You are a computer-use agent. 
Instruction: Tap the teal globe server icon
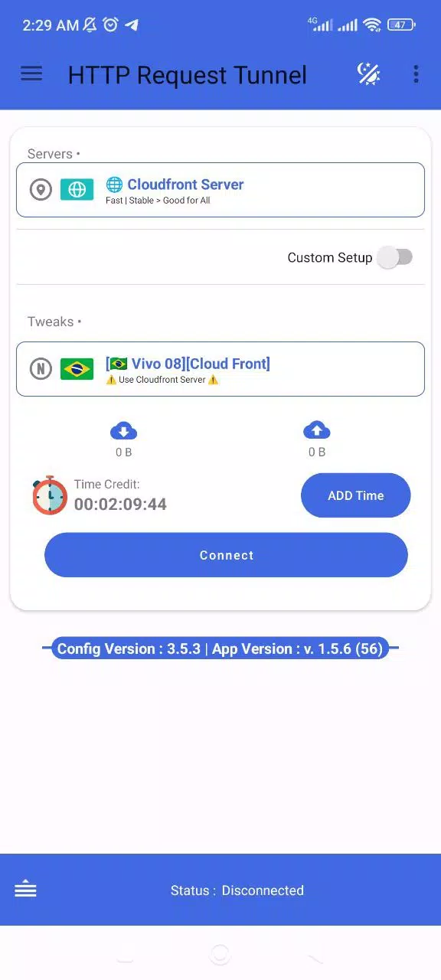pos(77,189)
